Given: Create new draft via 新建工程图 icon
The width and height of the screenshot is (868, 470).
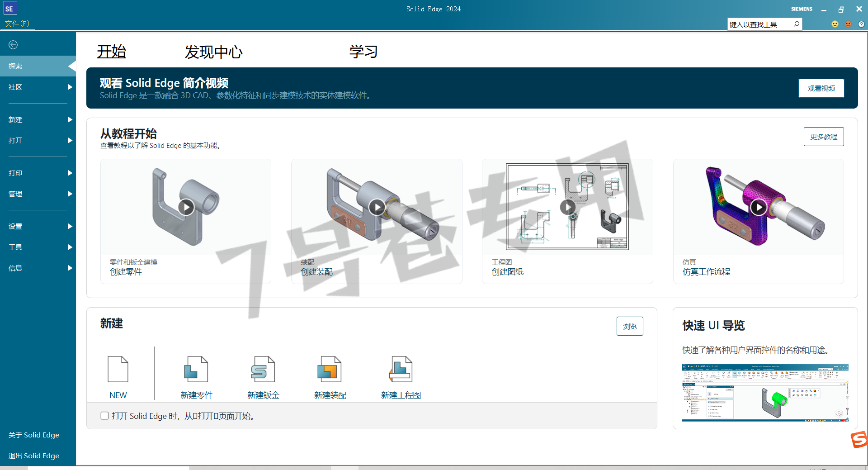Looking at the screenshot, I should [401, 369].
